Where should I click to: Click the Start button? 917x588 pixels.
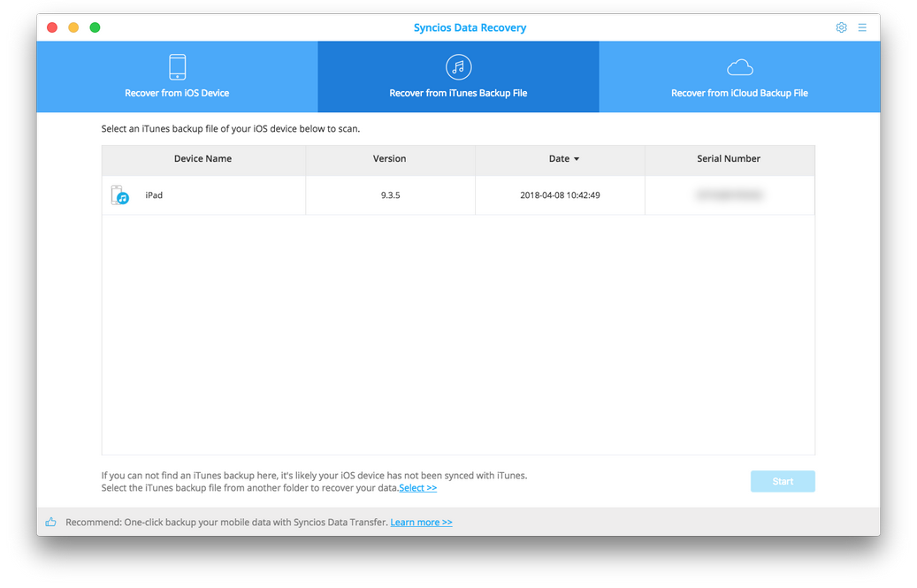click(783, 482)
